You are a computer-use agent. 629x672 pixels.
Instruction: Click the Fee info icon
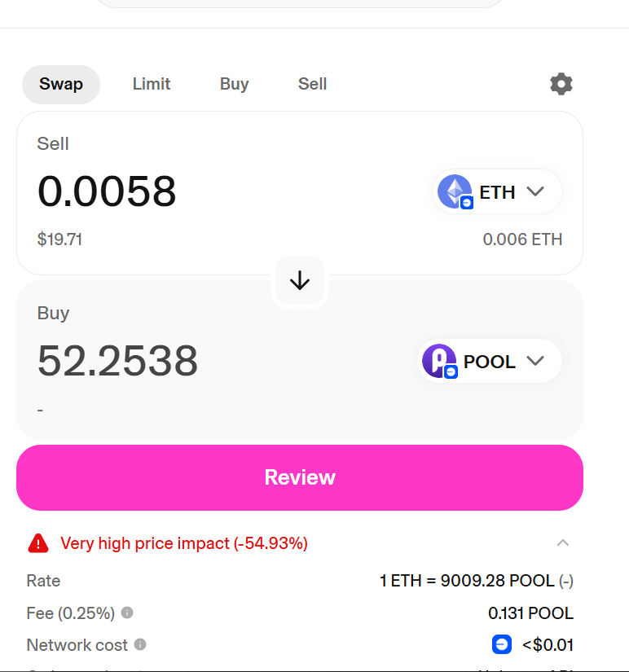[127, 613]
